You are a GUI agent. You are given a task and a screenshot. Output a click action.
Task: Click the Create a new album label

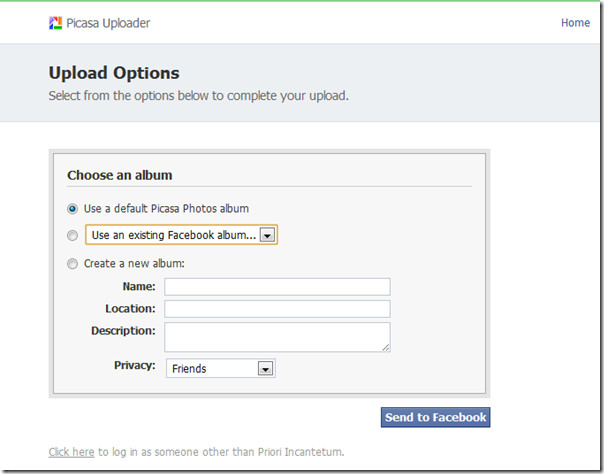point(134,264)
